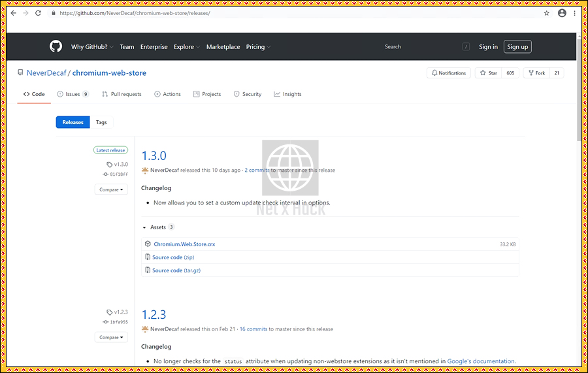
Task: Download Source code (zip)
Action: [173, 257]
